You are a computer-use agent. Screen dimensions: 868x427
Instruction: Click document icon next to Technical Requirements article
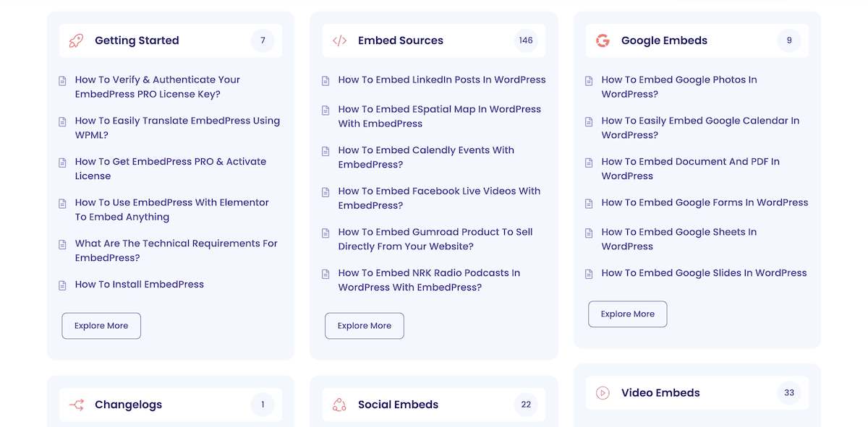pyautogui.click(x=63, y=245)
